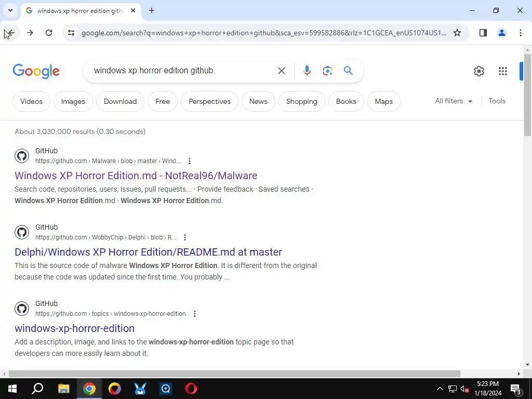Click GitHub favicon of NotReal96 result
This screenshot has width=532, height=399.
click(x=22, y=156)
